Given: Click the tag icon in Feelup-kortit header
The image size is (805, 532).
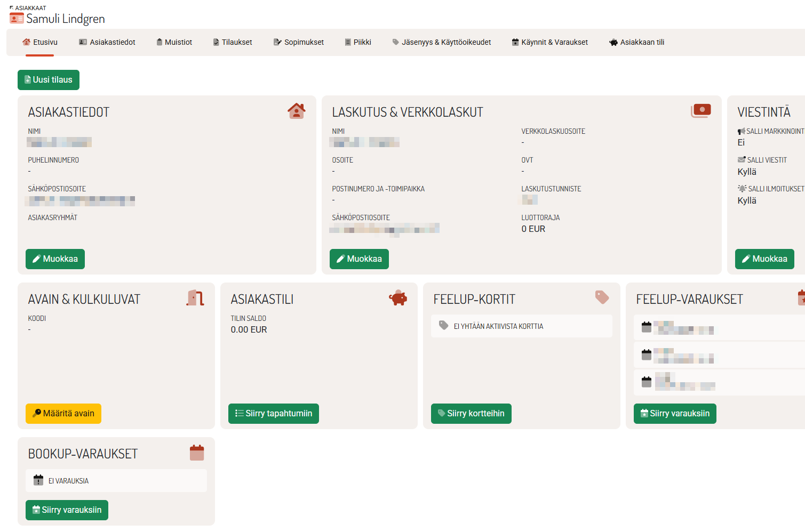Looking at the screenshot, I should tap(602, 297).
